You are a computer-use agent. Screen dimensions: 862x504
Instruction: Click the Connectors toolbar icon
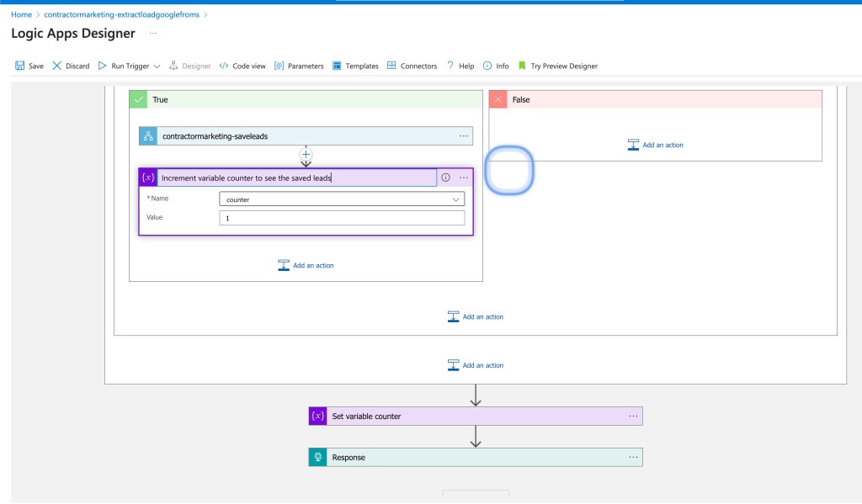tap(391, 66)
